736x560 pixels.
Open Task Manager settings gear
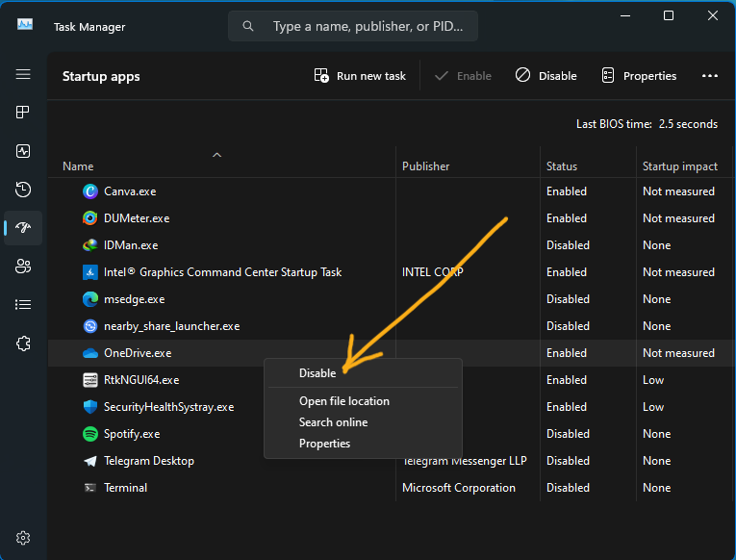23,538
